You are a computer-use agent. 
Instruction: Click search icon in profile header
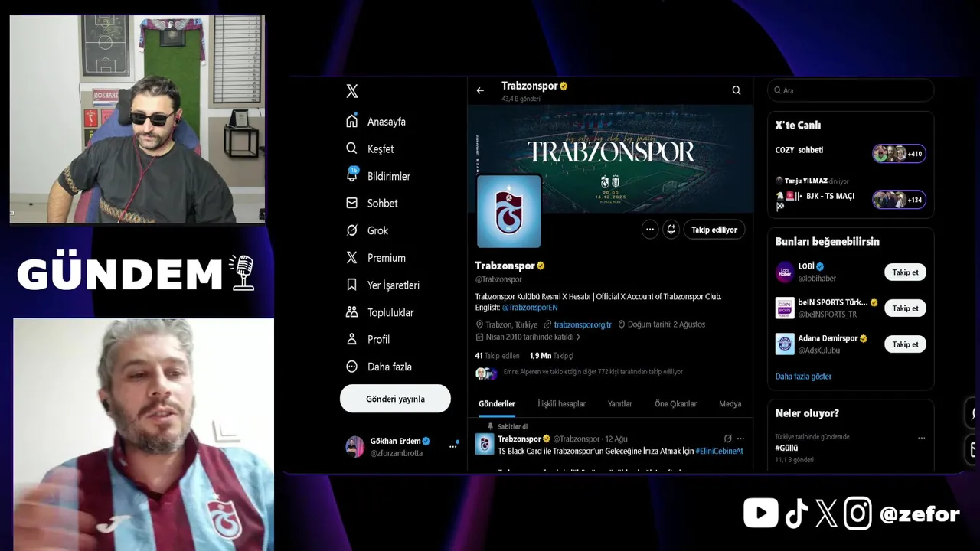pos(737,90)
